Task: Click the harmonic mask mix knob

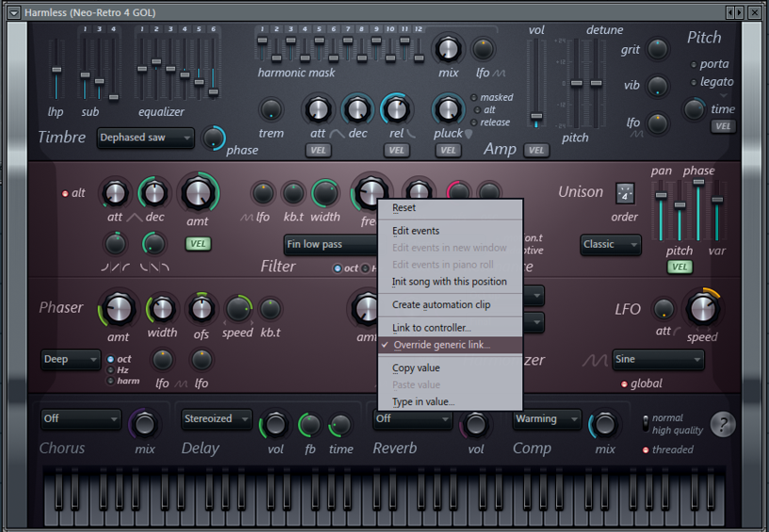Action: coord(449,49)
